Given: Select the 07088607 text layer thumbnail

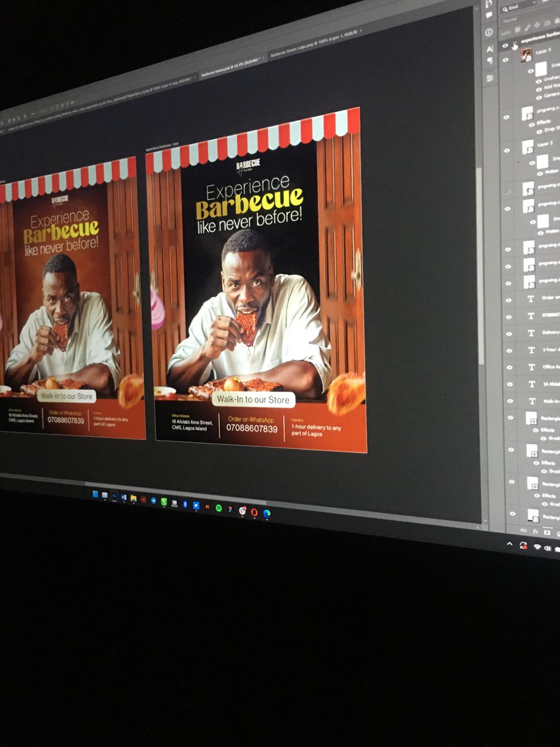Looking at the screenshot, I should [531, 316].
